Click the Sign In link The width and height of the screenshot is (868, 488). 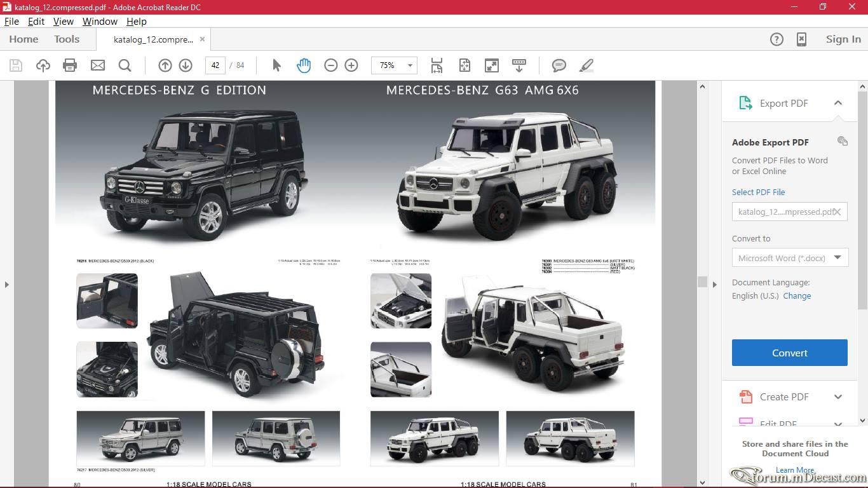click(843, 39)
